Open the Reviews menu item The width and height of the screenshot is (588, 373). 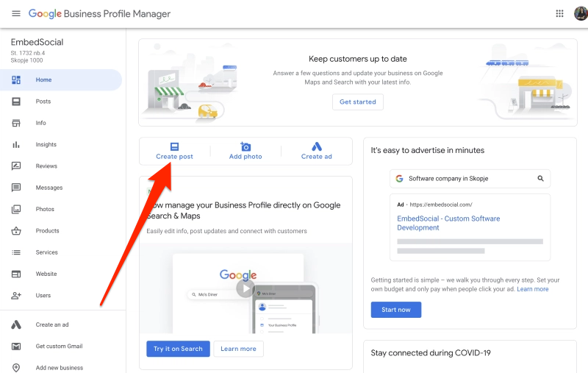(x=61, y=166)
